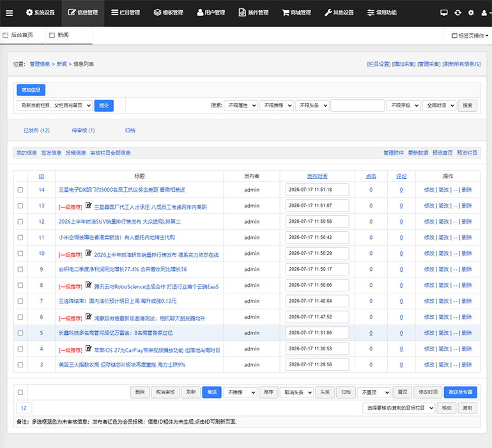Click the monitor icon in top bar

[x=443, y=13]
